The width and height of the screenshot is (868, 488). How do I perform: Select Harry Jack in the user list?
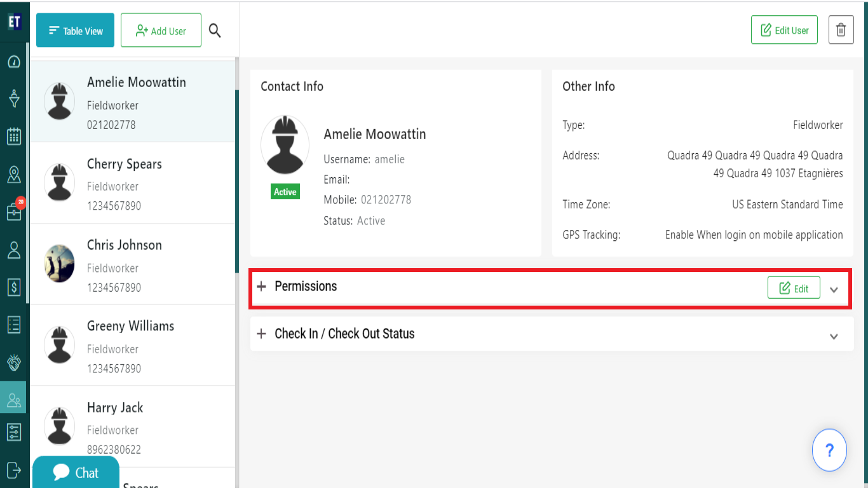(133, 427)
